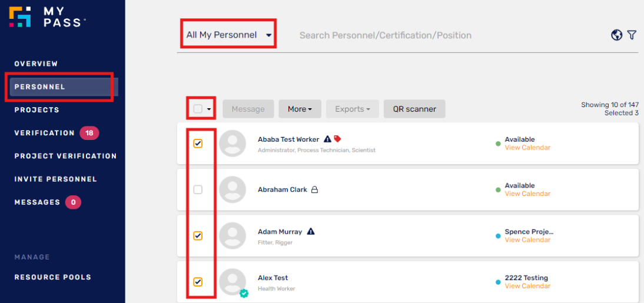
Task: Click verified badge on Alex Test avatar
Action: pos(244,293)
